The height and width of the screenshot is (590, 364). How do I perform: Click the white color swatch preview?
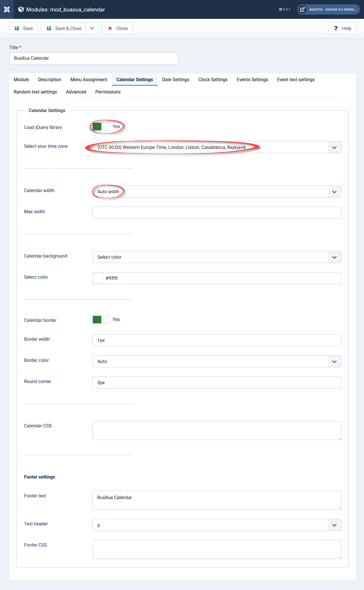pyautogui.click(x=98, y=278)
